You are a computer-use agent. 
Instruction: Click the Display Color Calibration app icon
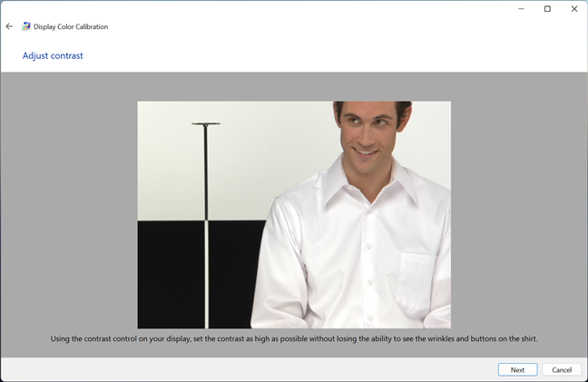pos(26,26)
